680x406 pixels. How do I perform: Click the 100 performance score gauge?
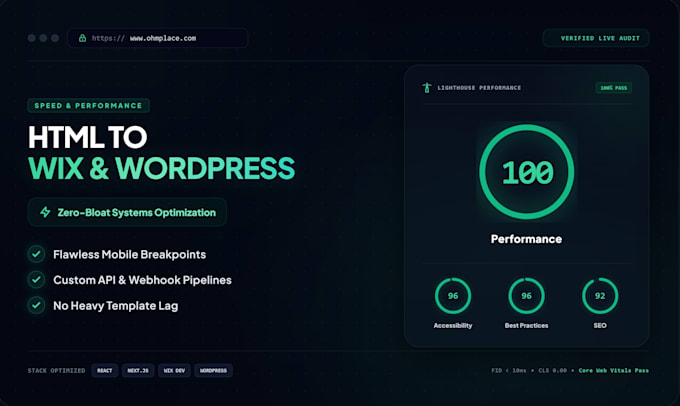[526, 172]
